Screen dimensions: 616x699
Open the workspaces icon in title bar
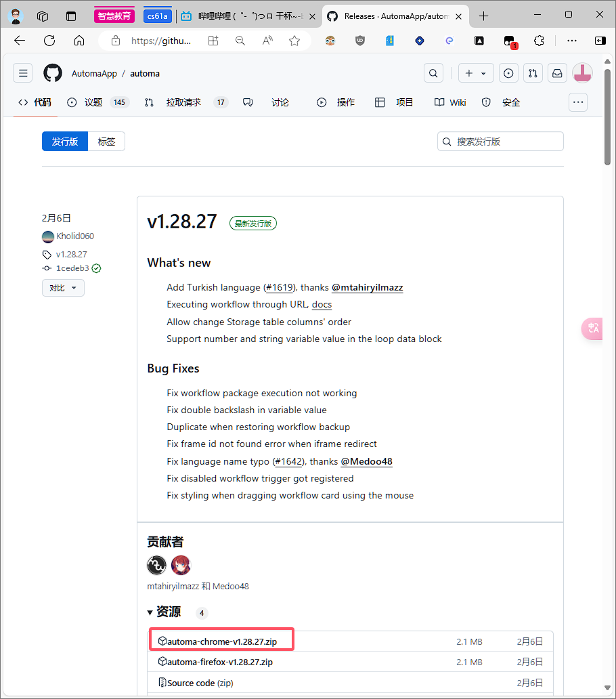pos(43,16)
